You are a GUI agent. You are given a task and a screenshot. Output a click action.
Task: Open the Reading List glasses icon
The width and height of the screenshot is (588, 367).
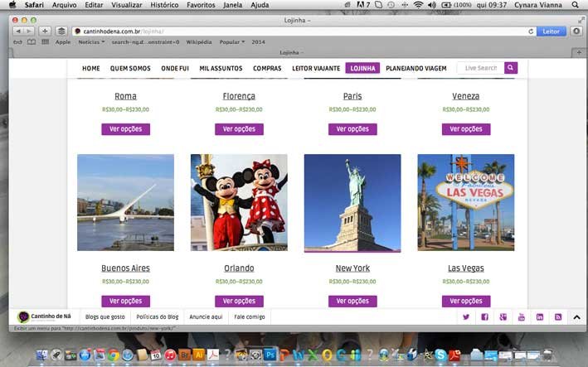tap(17, 42)
